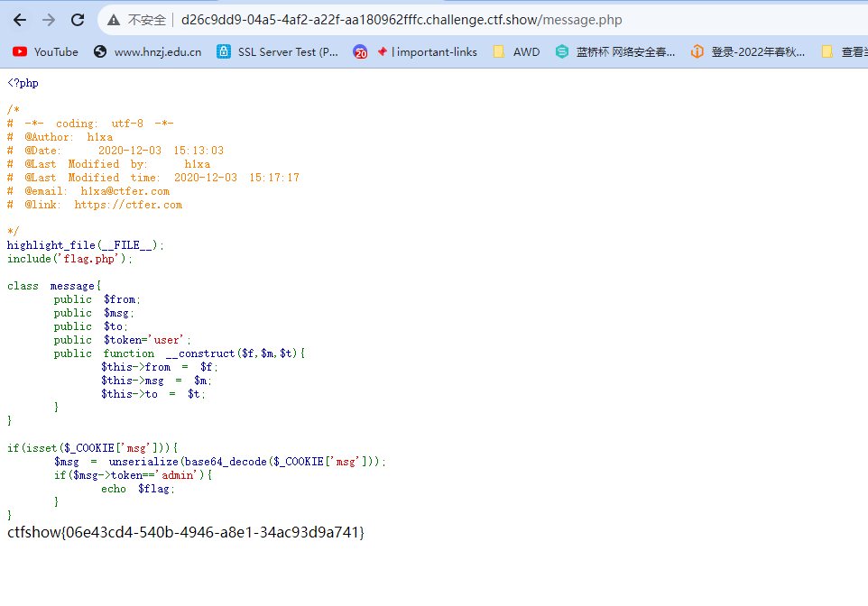
Task: Open the SSL Server Test bookmark
Action: [288, 52]
